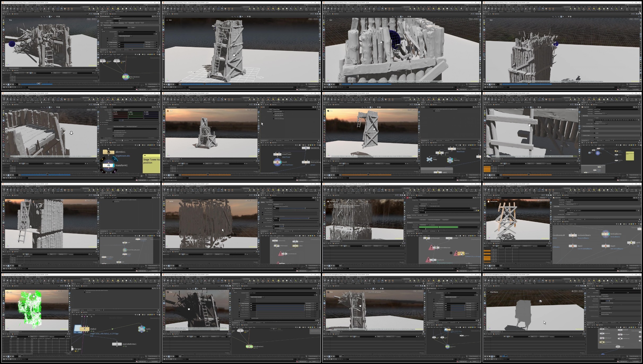The image size is (643, 364).
Task: Open Add menu in alembic1 network editor
Action: [x=102, y=145]
